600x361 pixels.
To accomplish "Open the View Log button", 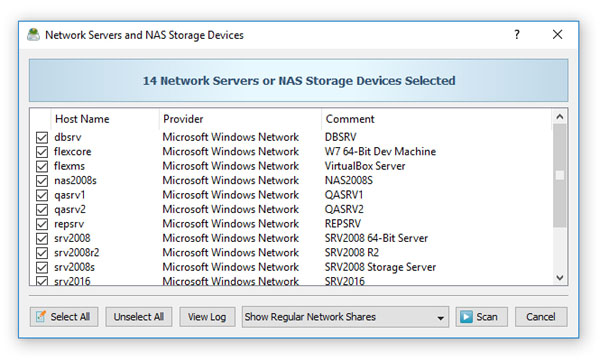I will tap(207, 317).
